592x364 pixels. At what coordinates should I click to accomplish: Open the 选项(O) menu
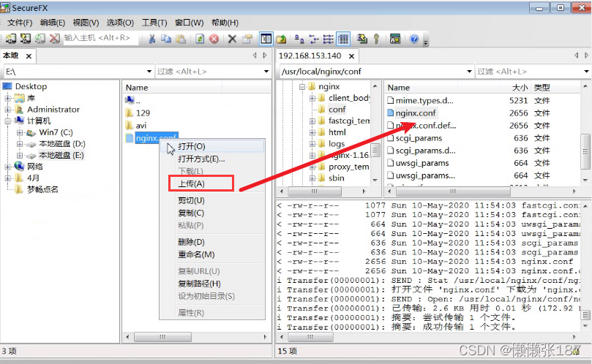tap(120, 23)
